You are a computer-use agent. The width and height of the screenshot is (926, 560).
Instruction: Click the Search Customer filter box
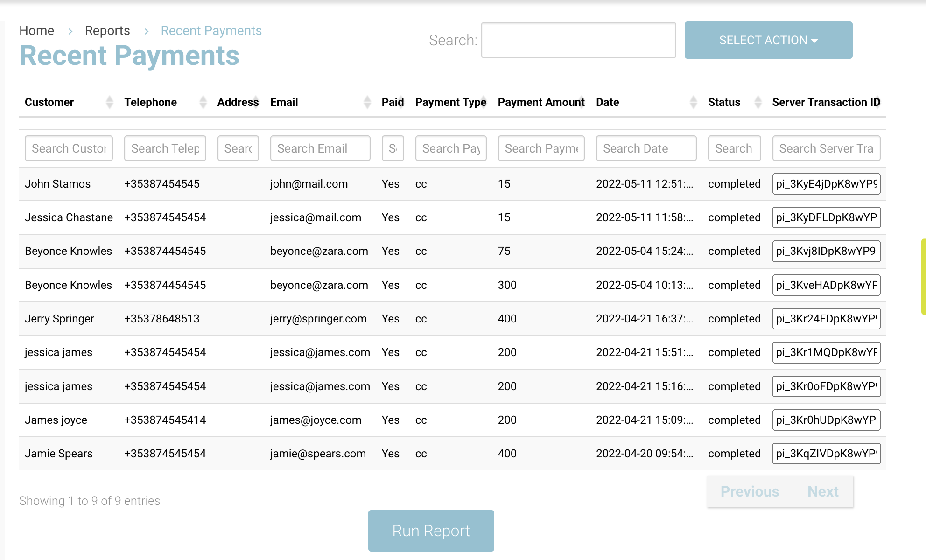[x=69, y=148]
